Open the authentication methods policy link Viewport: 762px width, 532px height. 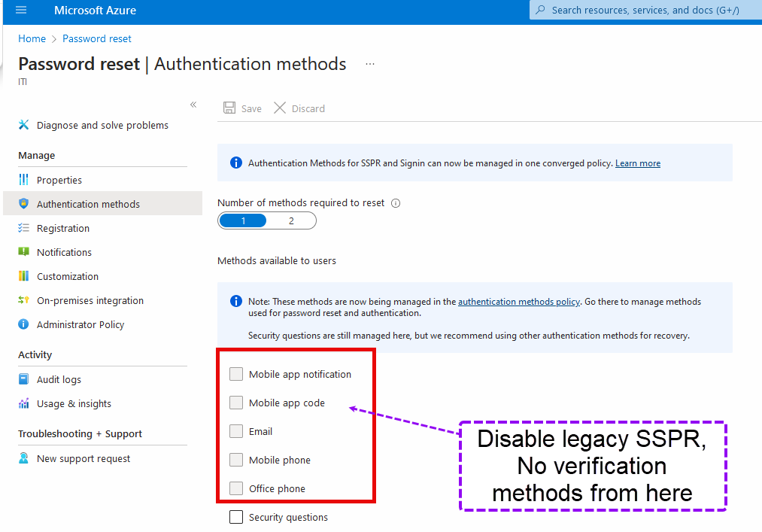pos(518,302)
